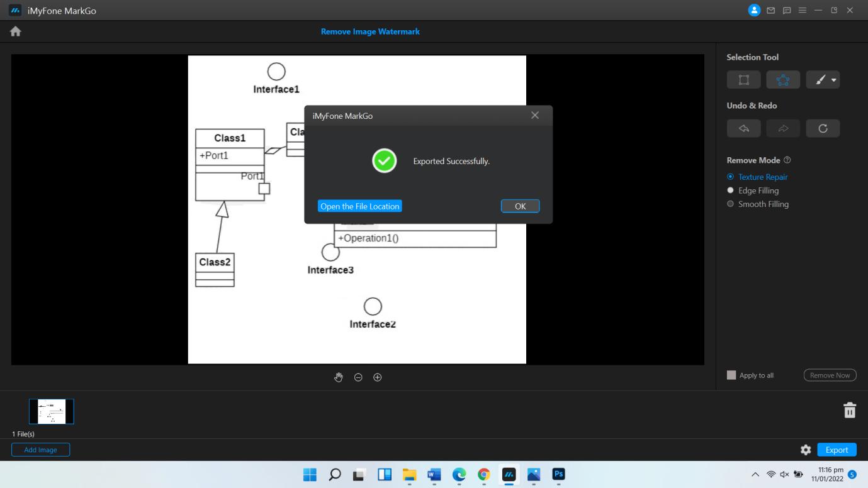Undo the last action
The width and height of the screenshot is (868, 488).
(743, 128)
